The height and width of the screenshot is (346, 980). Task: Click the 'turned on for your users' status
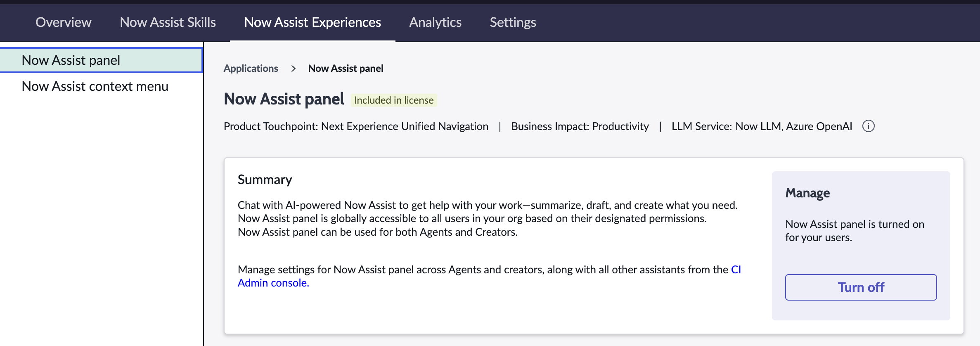855,231
